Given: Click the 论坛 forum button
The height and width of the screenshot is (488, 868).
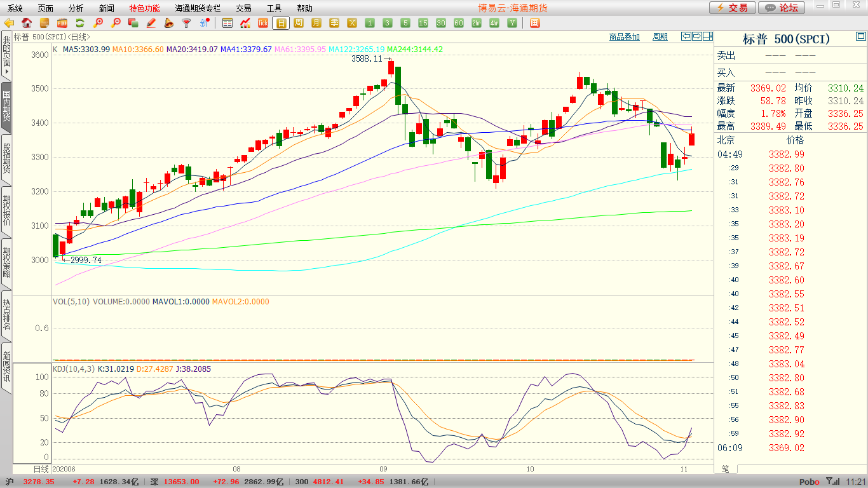Looking at the screenshot, I should [x=782, y=8].
